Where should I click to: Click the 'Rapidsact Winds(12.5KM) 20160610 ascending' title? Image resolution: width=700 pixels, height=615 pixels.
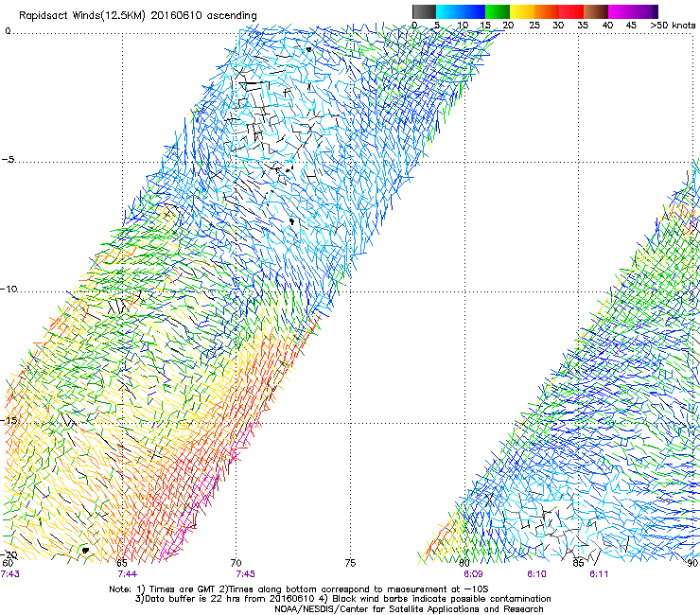point(138,16)
